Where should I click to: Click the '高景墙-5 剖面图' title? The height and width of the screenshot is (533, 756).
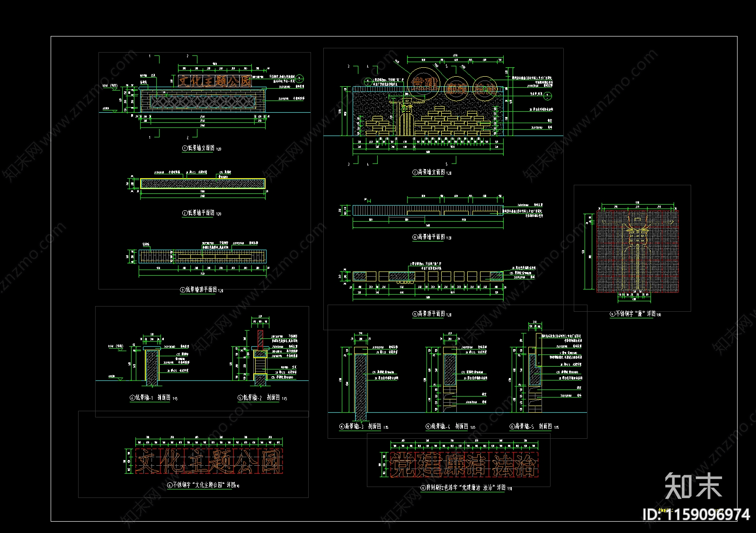tap(534, 427)
